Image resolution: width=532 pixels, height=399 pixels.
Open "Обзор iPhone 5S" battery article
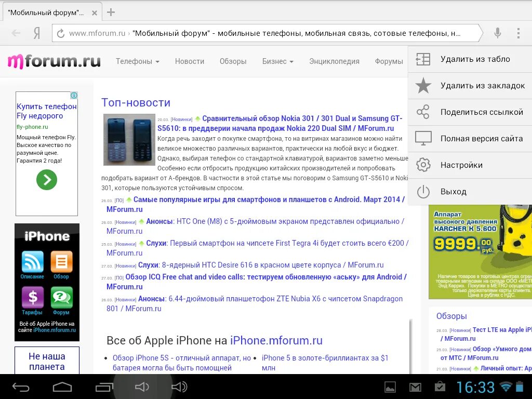click(182, 363)
